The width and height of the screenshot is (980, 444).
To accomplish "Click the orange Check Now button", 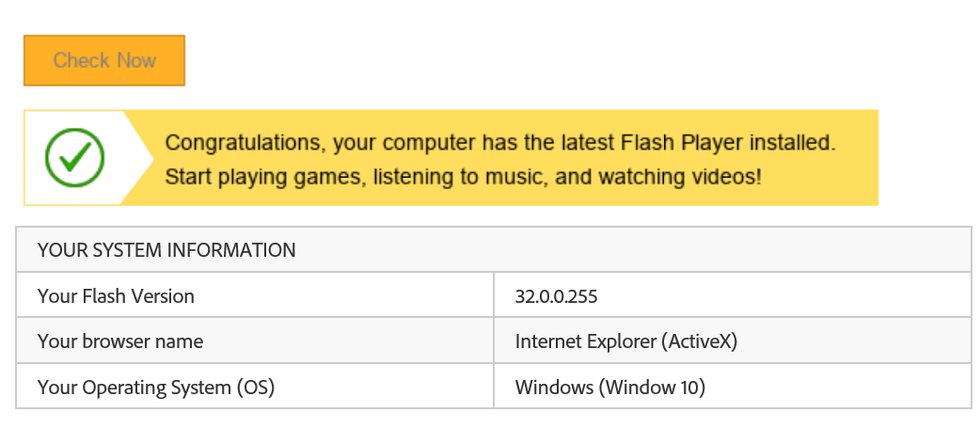I will 104,60.
